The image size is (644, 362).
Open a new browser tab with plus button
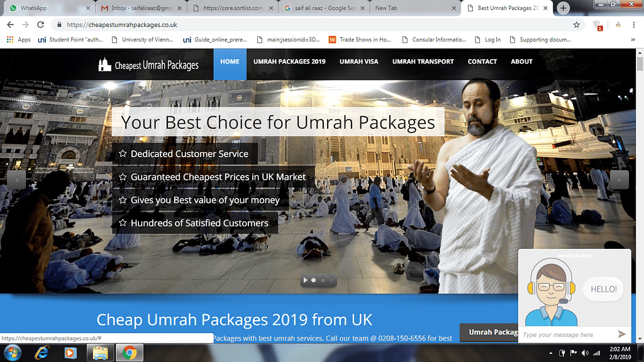pyautogui.click(x=563, y=8)
